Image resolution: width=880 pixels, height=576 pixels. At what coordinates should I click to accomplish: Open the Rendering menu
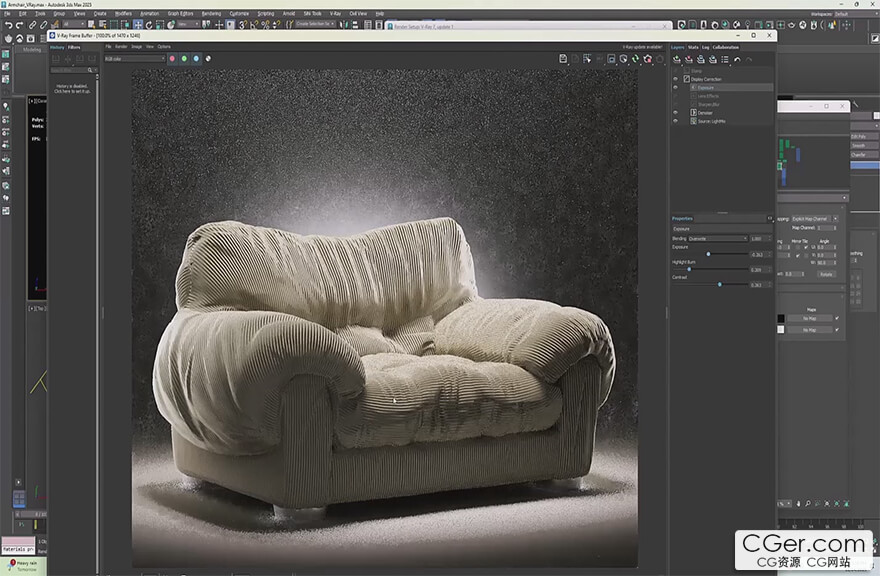[211, 13]
